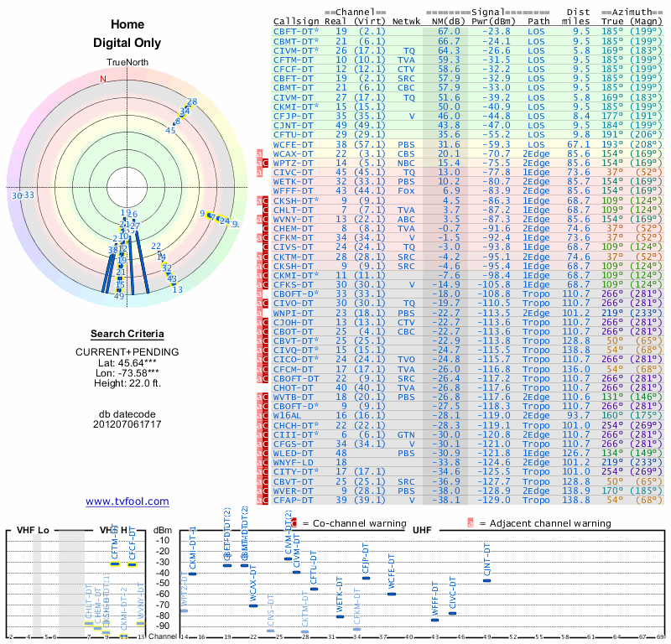Click the CURRENT+PENDING text
The height and width of the screenshot is (644, 671).
(127, 352)
